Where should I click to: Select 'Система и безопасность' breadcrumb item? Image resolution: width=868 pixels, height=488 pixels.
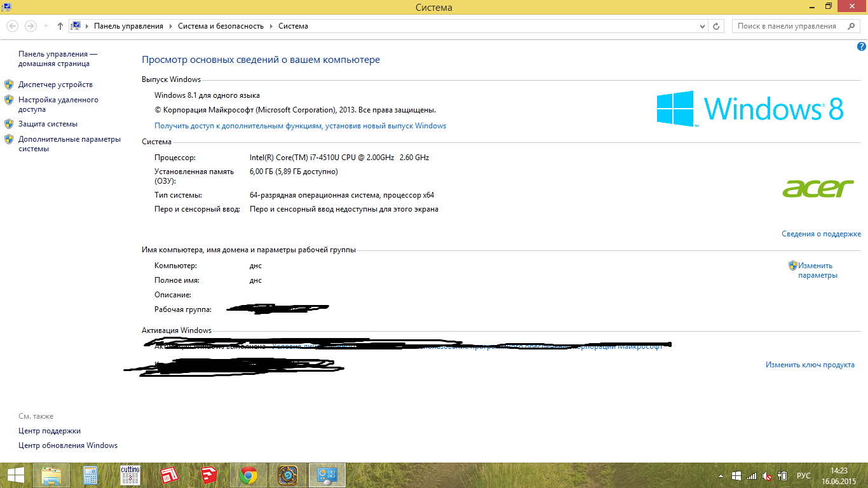click(220, 26)
